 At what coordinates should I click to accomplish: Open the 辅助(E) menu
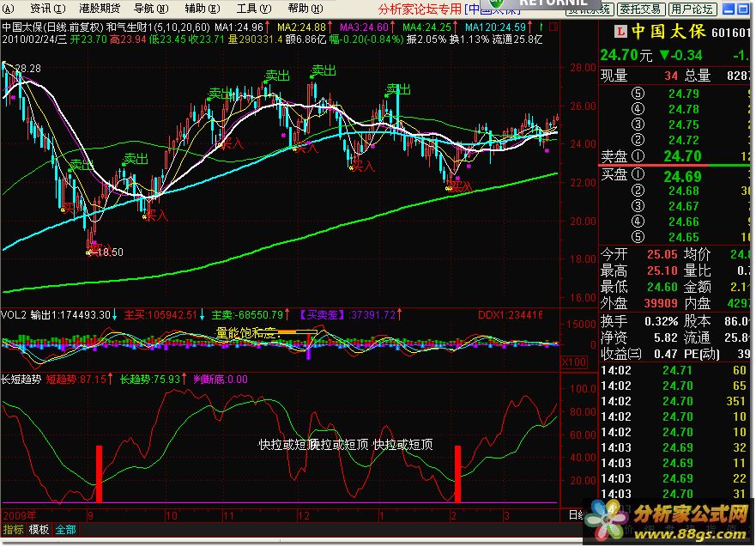[x=203, y=9]
